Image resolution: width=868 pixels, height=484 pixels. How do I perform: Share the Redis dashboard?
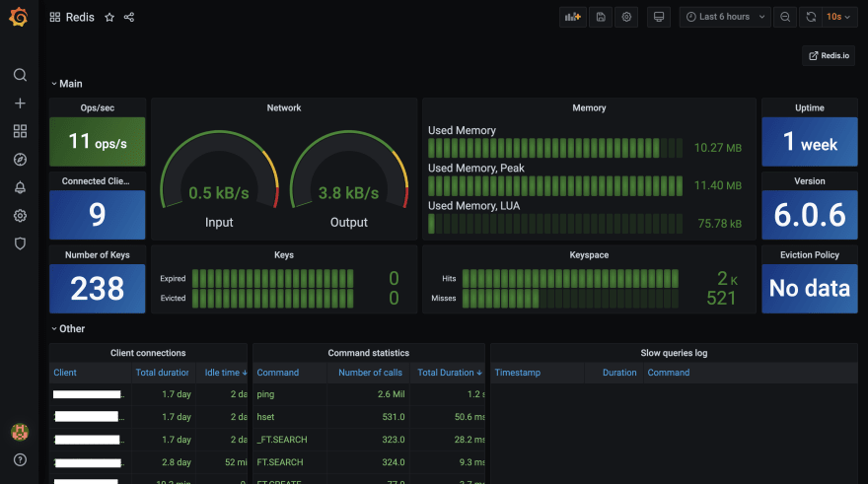(129, 17)
